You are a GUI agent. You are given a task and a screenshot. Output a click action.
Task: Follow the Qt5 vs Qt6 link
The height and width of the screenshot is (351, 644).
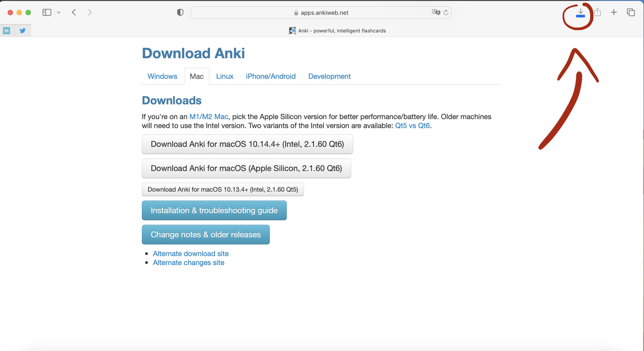[x=412, y=126]
